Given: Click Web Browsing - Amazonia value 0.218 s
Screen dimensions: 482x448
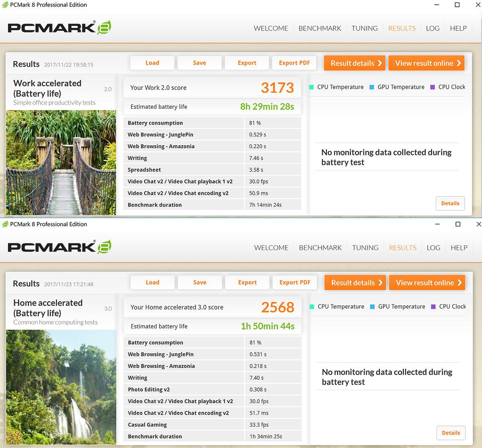Looking at the screenshot, I should pos(258,366).
